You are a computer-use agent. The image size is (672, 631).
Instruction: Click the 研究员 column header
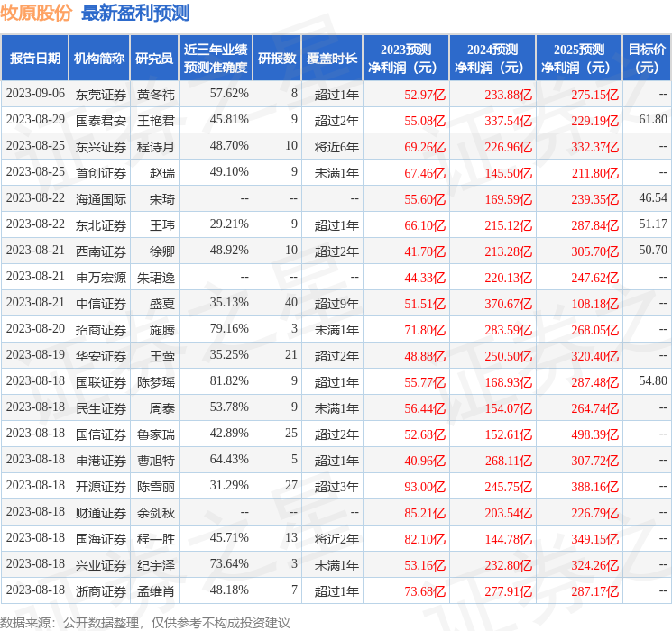pyautogui.click(x=154, y=59)
